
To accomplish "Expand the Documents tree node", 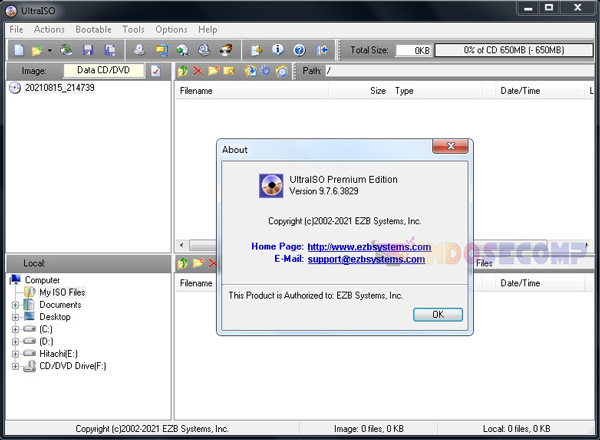I will pos(15,305).
